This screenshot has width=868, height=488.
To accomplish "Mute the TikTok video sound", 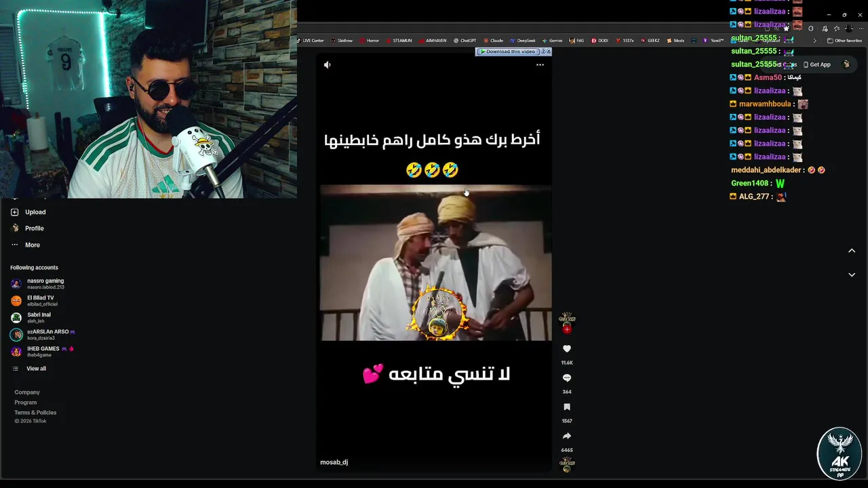I will tap(327, 64).
